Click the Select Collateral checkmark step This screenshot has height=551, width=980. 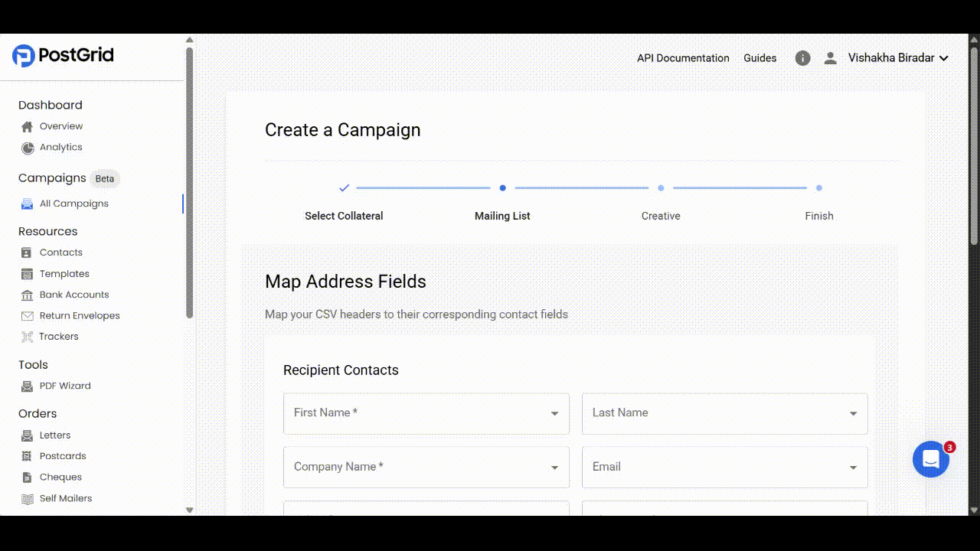(x=344, y=187)
